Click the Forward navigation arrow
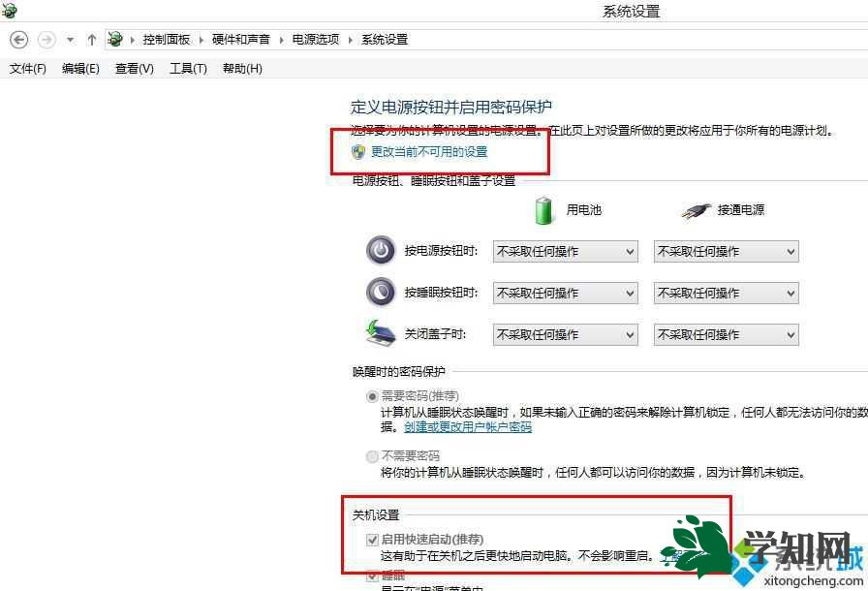The height and width of the screenshot is (591, 868). [46, 40]
